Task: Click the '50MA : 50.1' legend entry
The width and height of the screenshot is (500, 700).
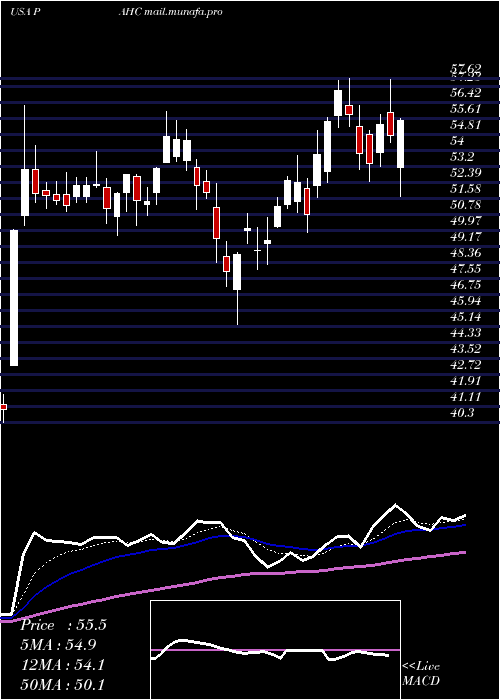Action: 63,684
